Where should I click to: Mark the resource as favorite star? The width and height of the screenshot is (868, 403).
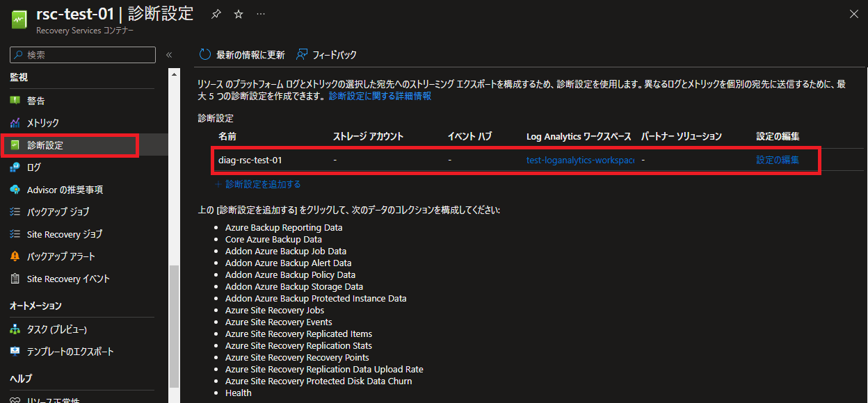click(239, 15)
